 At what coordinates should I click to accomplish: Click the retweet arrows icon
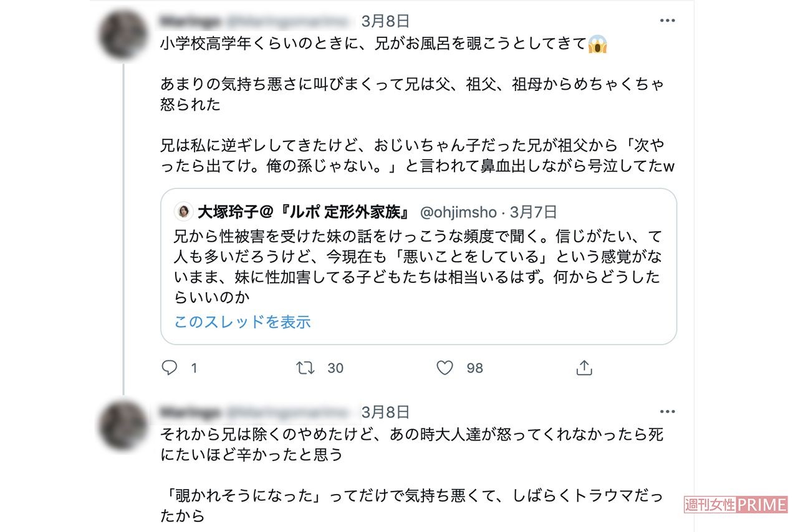[x=305, y=368]
